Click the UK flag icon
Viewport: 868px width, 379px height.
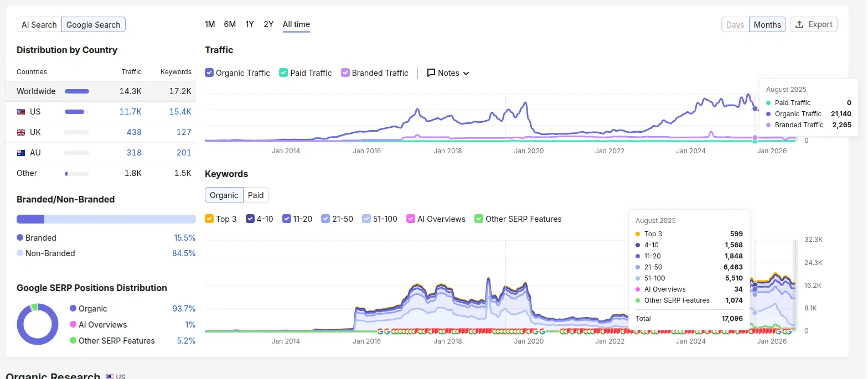21,132
